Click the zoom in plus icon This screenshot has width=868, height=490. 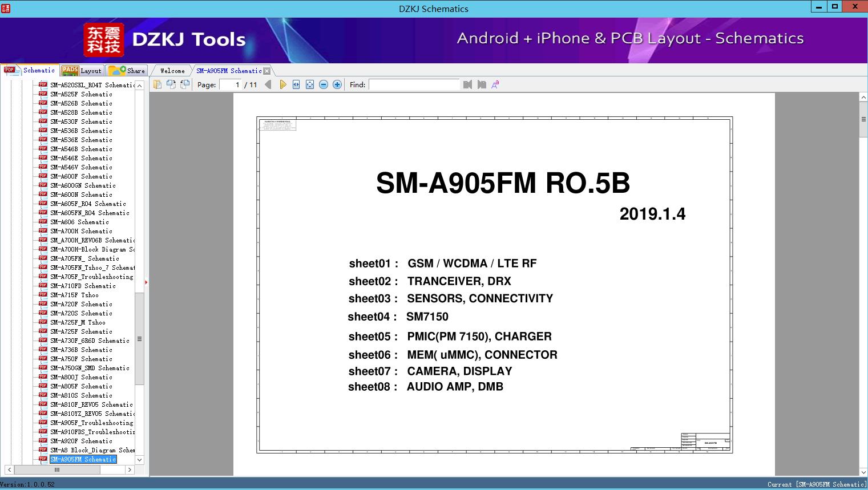[337, 84]
